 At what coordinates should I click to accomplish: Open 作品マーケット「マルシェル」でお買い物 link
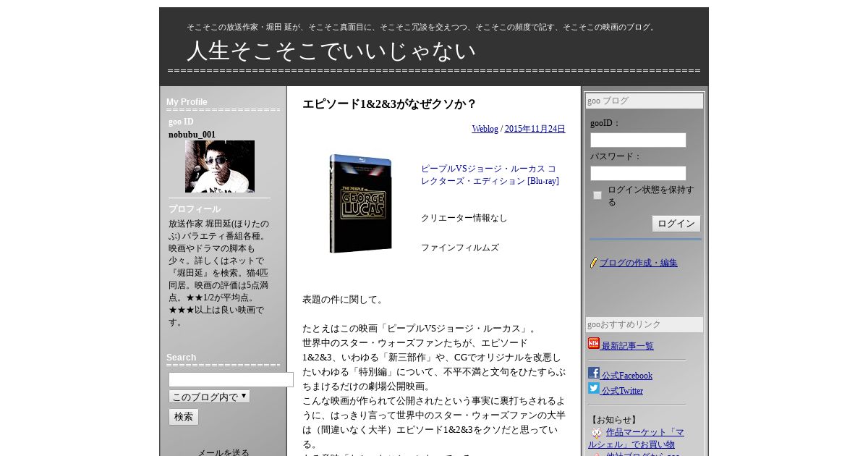(x=637, y=439)
